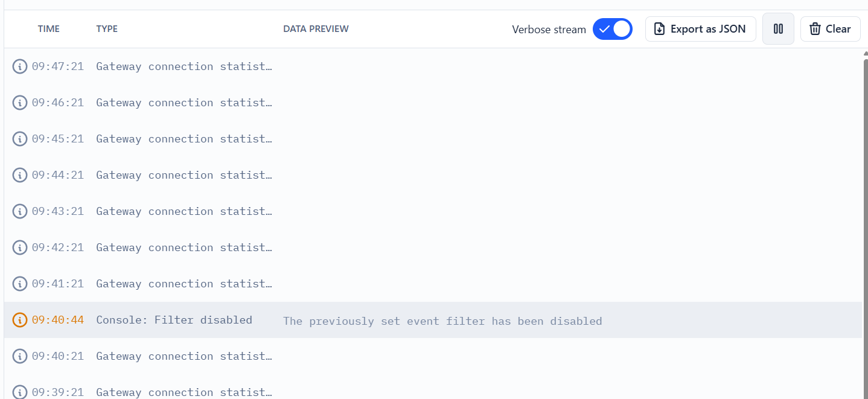Viewport: 868px width, 399px height.
Task: Click the TYPE column header
Action: 107,29
